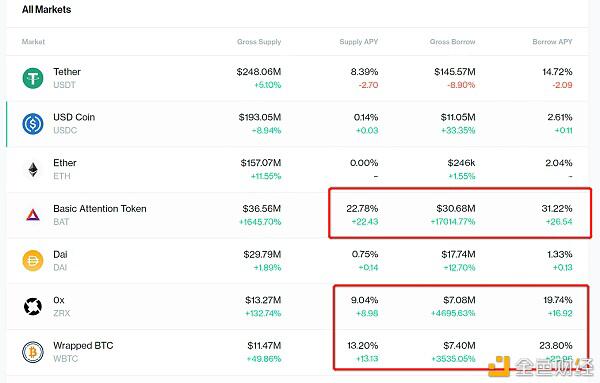Click USD Coin supply APY 0.14%

point(366,117)
